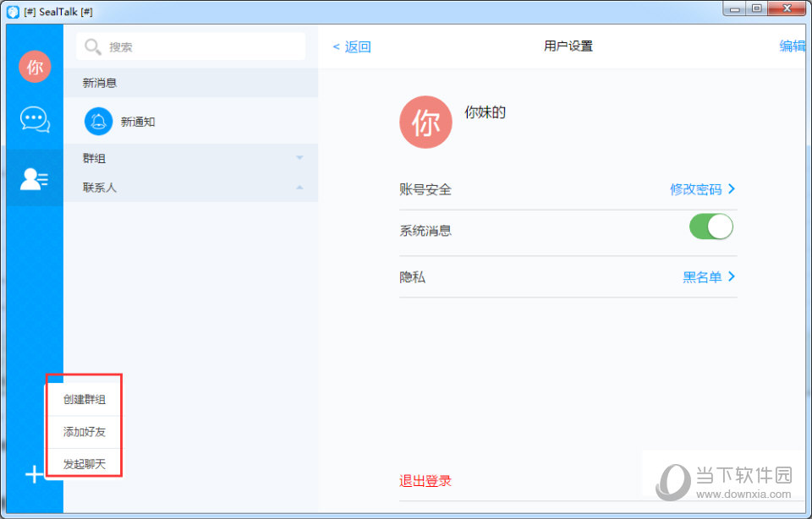
Task: Click the SealTalk title bar app icon
Action: pyautogui.click(x=13, y=11)
